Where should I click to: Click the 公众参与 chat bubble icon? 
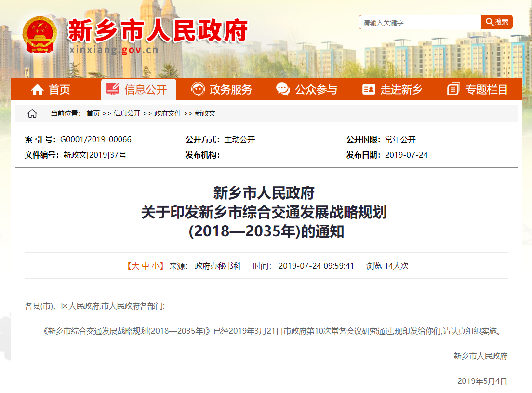283,89
